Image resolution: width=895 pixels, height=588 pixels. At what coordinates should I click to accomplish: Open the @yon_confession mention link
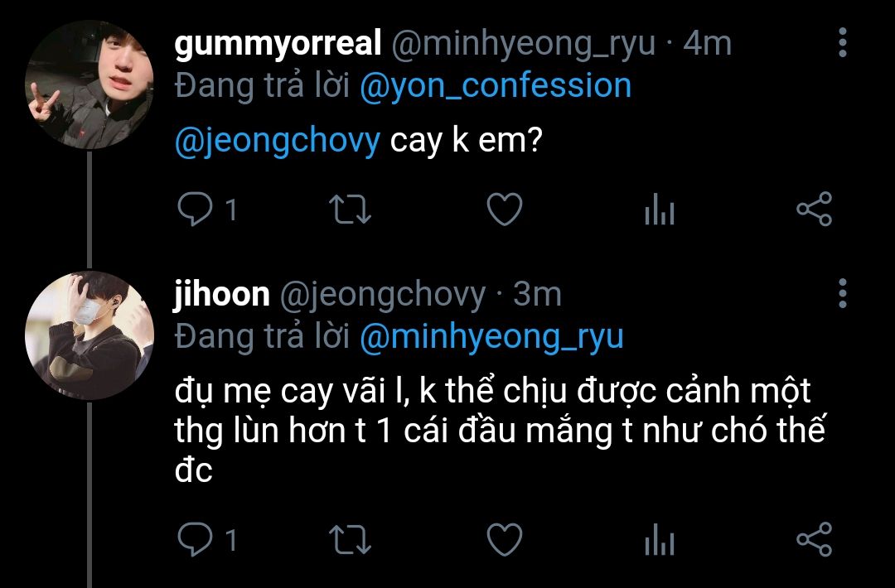[x=496, y=85]
